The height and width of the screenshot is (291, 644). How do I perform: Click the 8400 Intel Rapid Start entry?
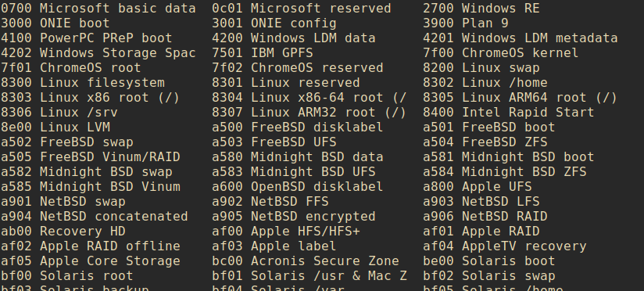(x=509, y=112)
